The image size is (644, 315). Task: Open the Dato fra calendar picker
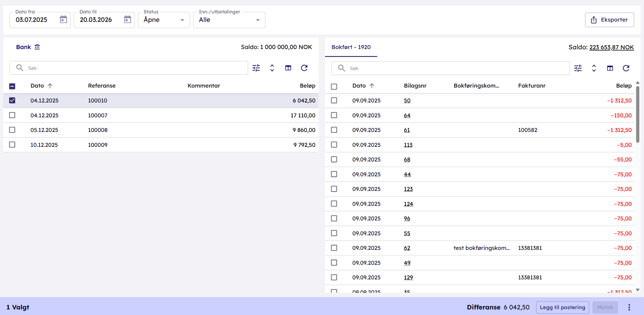(x=63, y=20)
